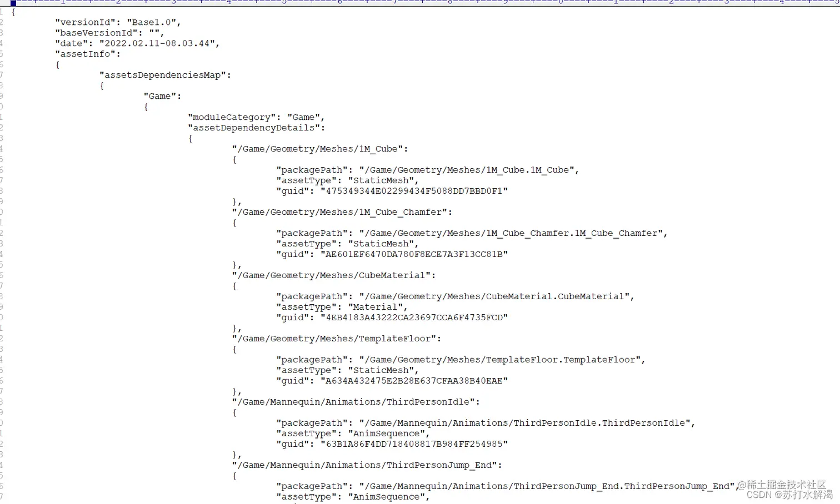Click the "assetDependencyDetails" key line
Screen dimensions: 840x504
pos(257,128)
